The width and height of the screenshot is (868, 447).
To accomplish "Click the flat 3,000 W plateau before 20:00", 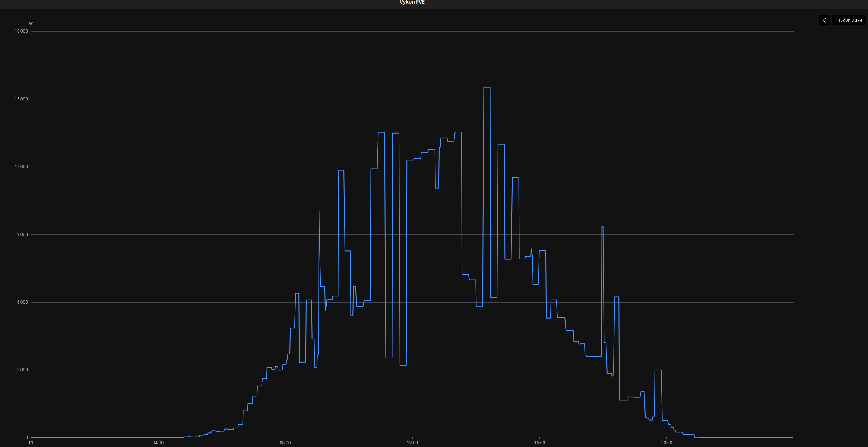I will 658,370.
